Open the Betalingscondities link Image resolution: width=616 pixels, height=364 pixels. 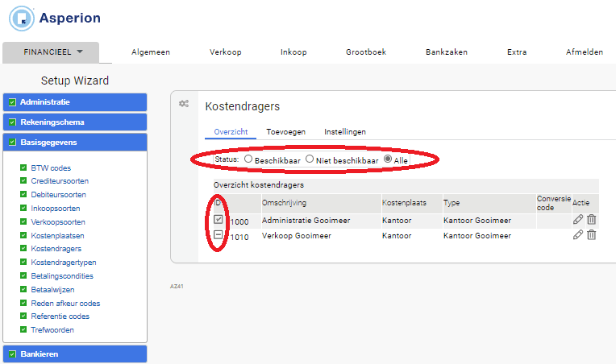pos(62,275)
